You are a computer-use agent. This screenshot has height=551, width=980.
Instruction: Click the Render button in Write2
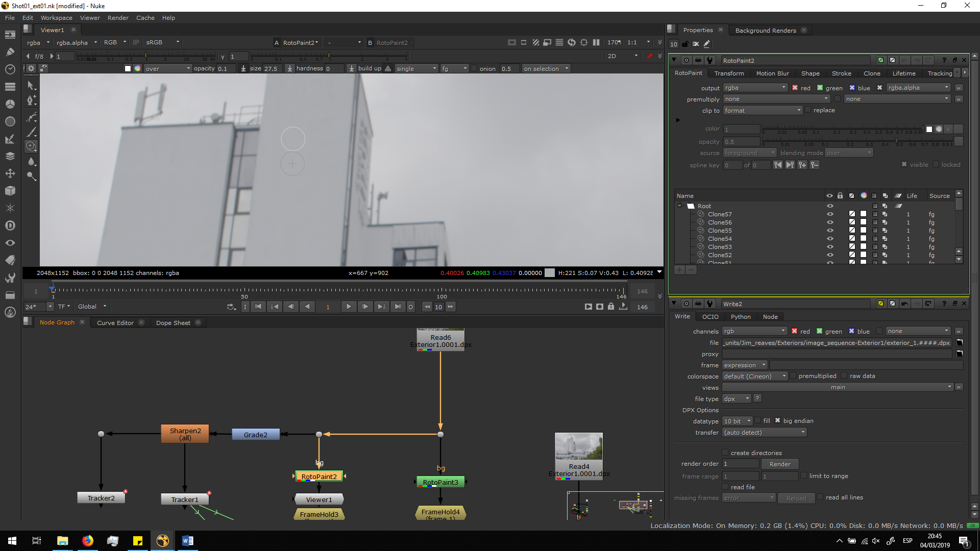(779, 464)
